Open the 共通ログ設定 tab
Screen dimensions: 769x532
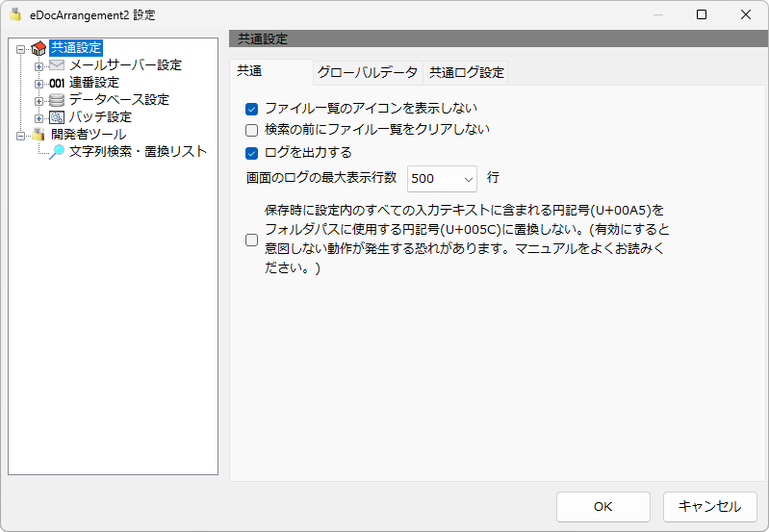pos(467,72)
